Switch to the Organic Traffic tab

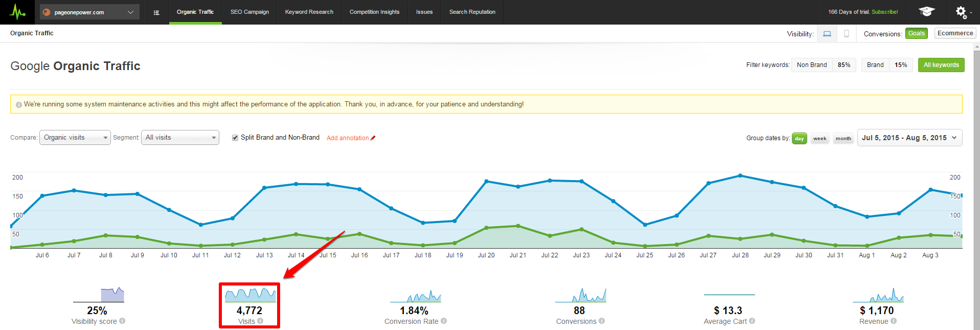click(195, 12)
